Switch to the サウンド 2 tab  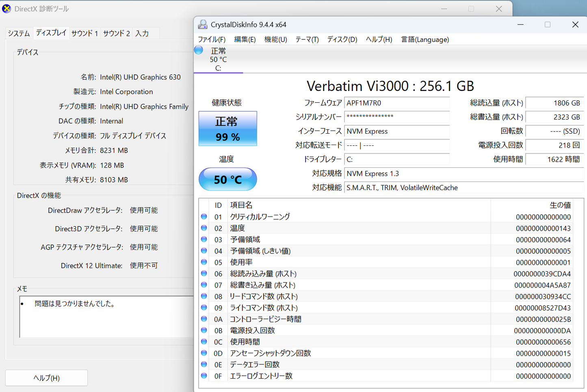(117, 33)
